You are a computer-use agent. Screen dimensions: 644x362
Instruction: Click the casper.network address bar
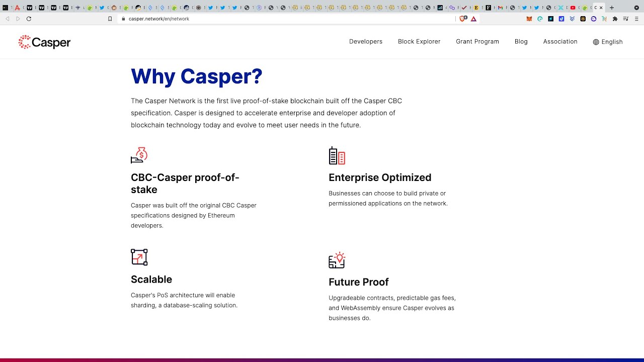point(287,19)
